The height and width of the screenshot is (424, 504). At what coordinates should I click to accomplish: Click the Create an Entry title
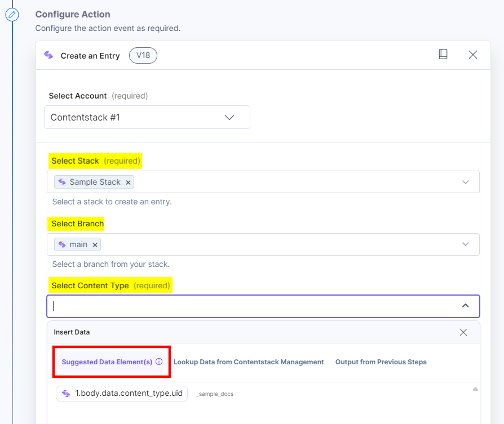pos(90,56)
